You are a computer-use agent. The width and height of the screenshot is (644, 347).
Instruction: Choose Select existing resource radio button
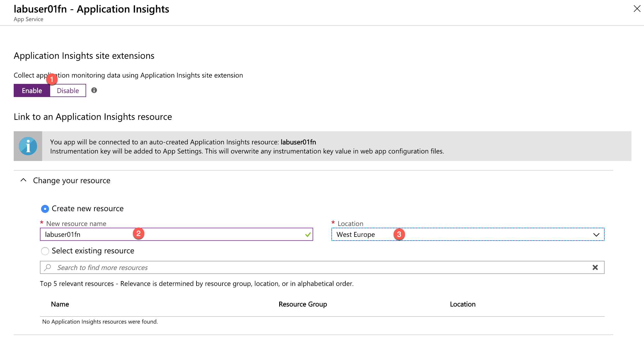[x=45, y=251]
